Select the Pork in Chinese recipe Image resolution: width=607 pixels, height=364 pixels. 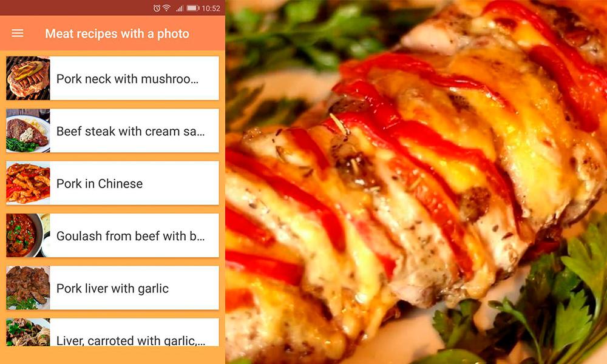click(x=113, y=183)
